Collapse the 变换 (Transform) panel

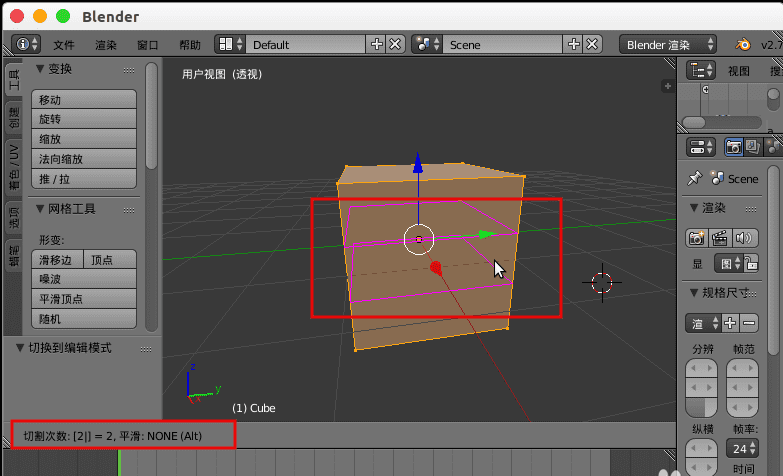pos(40,69)
